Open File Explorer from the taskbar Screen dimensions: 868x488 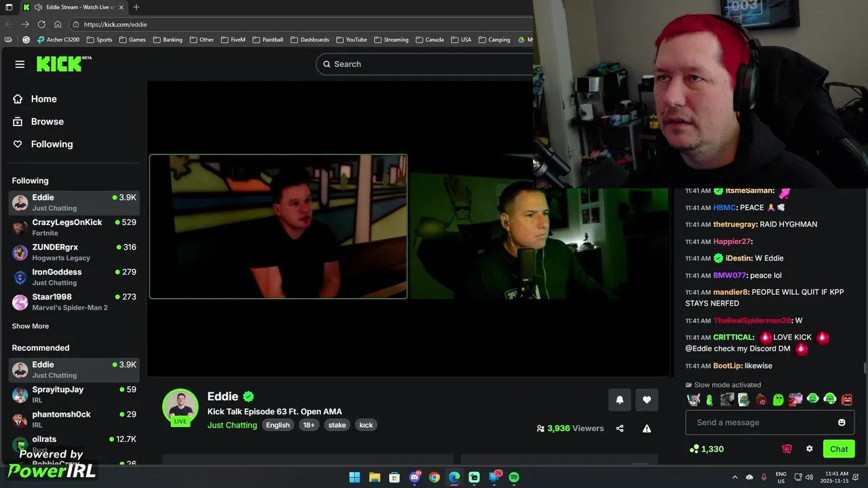coord(374,477)
